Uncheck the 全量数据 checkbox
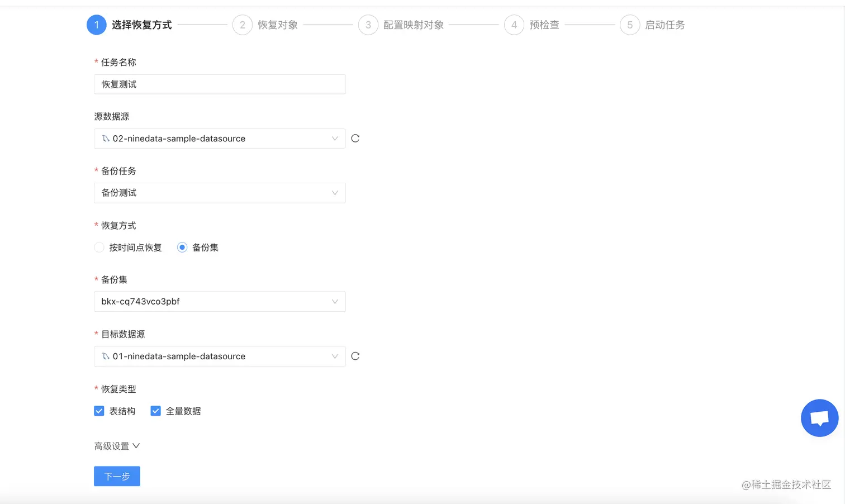845x504 pixels. [x=155, y=411]
